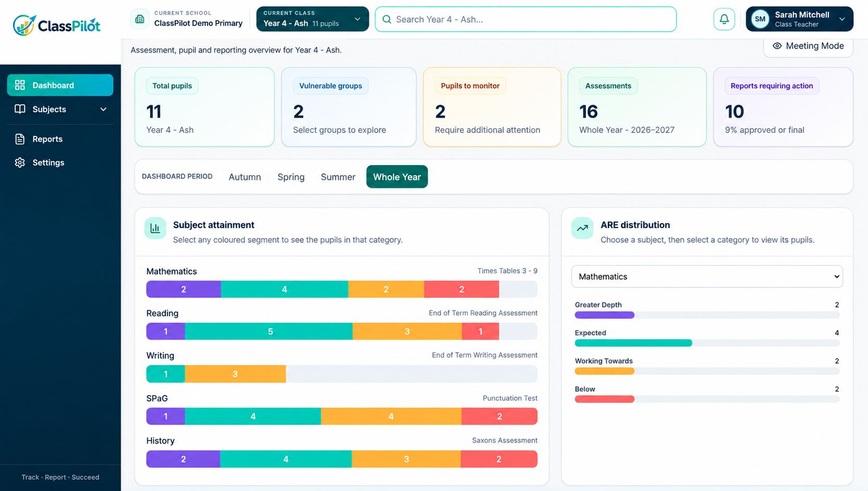Click the teal History segment showing 4

coord(286,459)
